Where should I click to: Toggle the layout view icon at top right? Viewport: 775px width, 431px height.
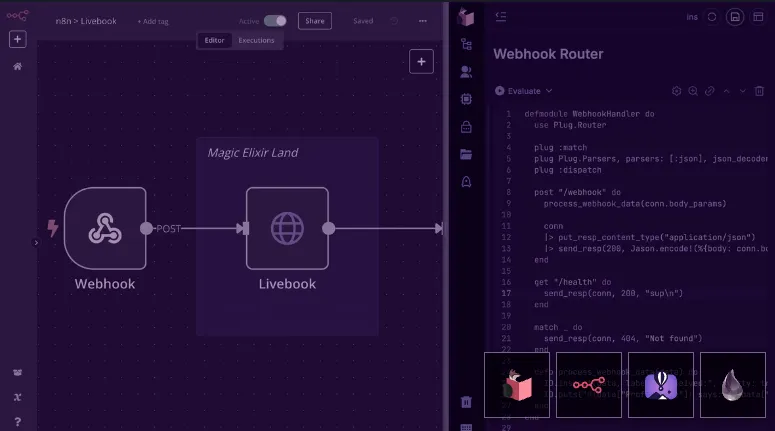point(758,17)
